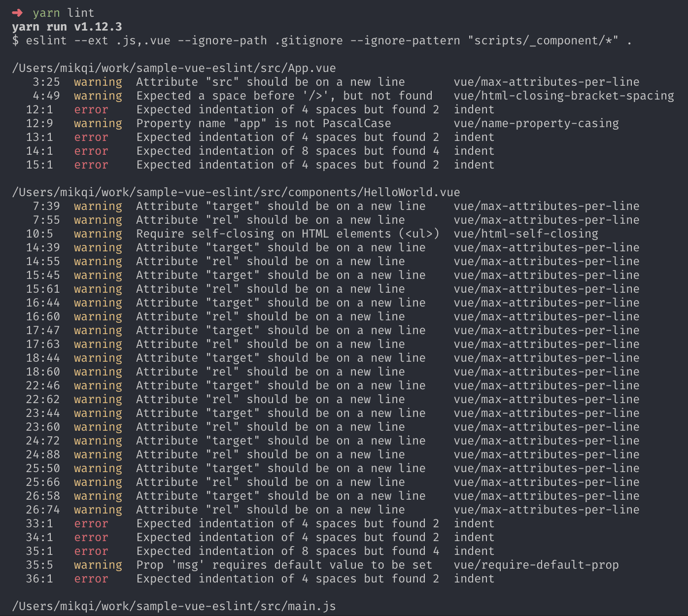Click the vue/require-default-prop rule

pos(536,565)
